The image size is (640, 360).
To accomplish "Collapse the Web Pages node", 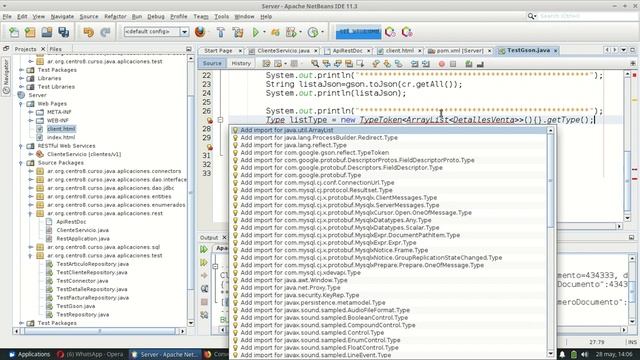I will click(21, 104).
